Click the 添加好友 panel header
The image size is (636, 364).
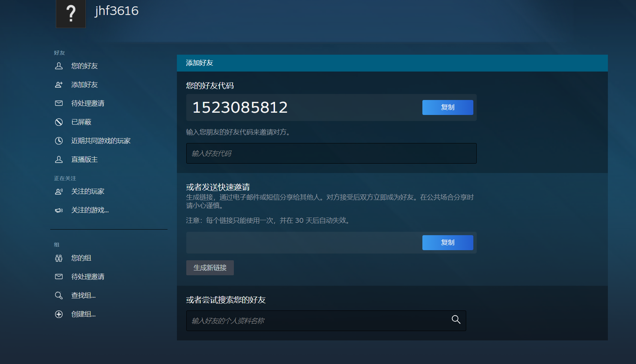pyautogui.click(x=392, y=63)
